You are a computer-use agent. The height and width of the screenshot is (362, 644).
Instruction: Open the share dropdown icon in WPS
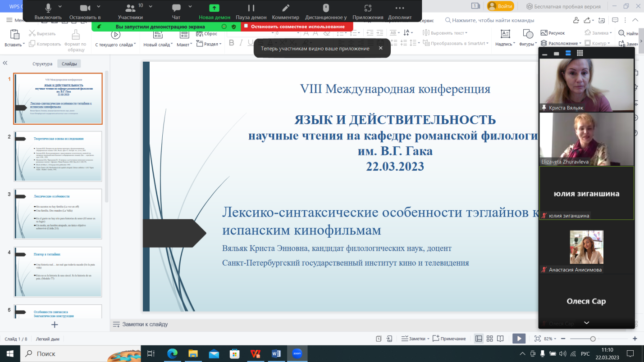click(589, 20)
